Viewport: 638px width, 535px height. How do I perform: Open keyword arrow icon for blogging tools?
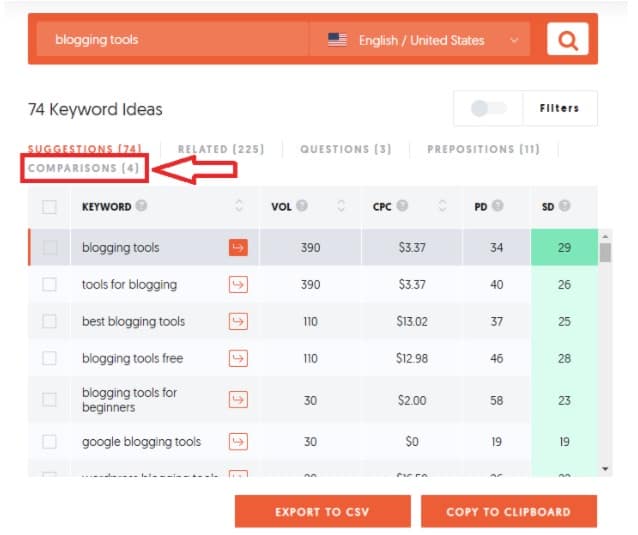point(238,247)
